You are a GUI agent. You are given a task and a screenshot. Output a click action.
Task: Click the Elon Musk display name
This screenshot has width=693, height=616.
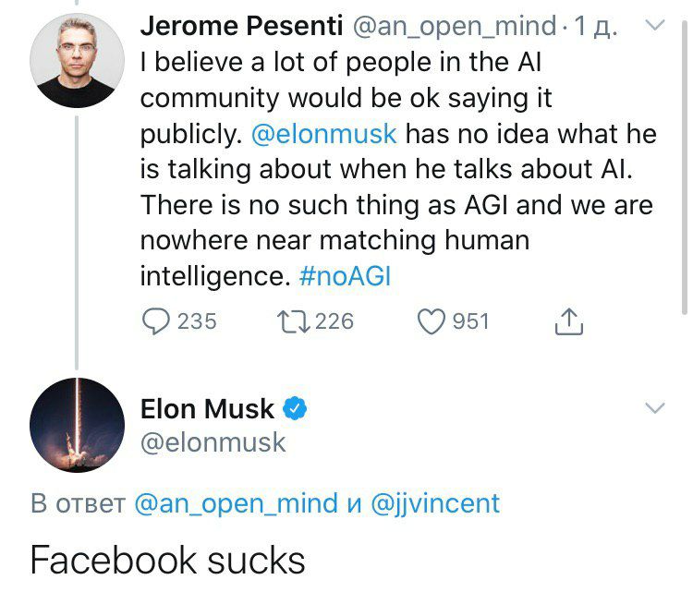click(207, 409)
